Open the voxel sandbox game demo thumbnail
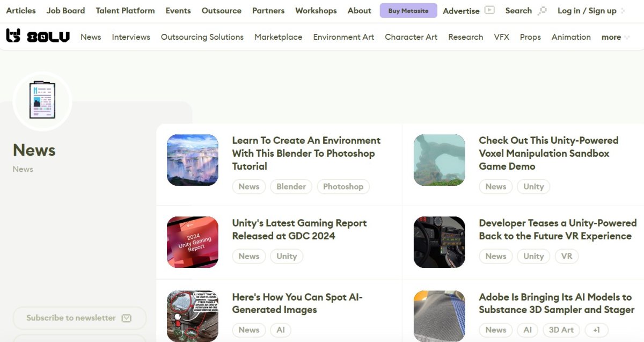Screen dimensions: 644x342 [x=439, y=160]
